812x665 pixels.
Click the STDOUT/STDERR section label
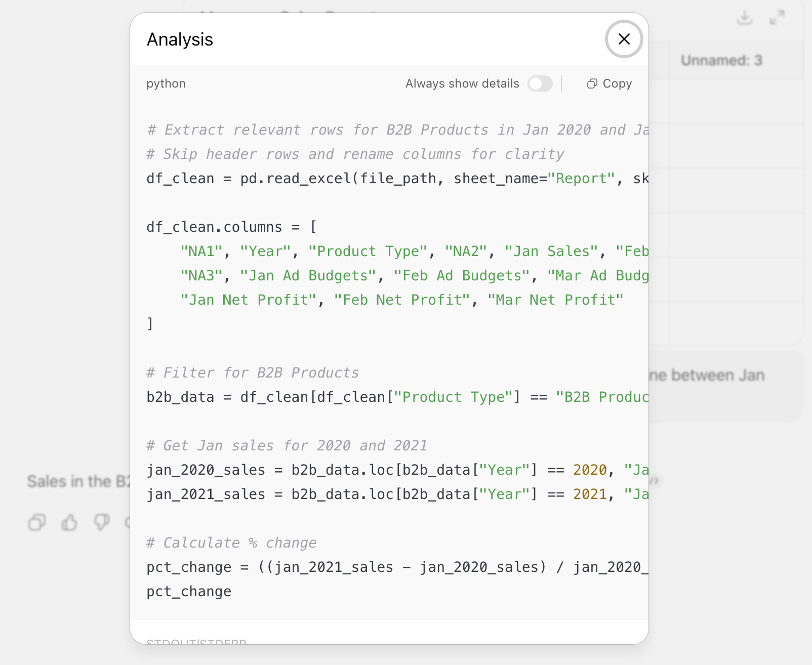point(196,641)
